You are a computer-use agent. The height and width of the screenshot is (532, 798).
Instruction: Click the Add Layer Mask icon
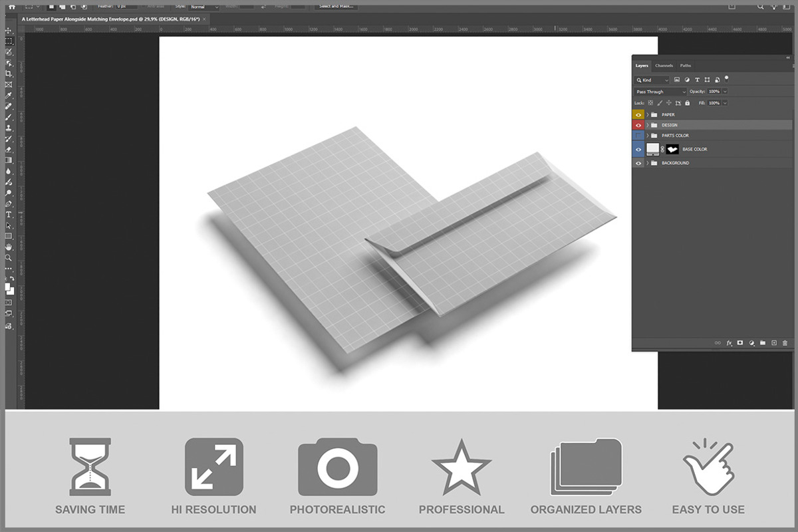(x=739, y=342)
